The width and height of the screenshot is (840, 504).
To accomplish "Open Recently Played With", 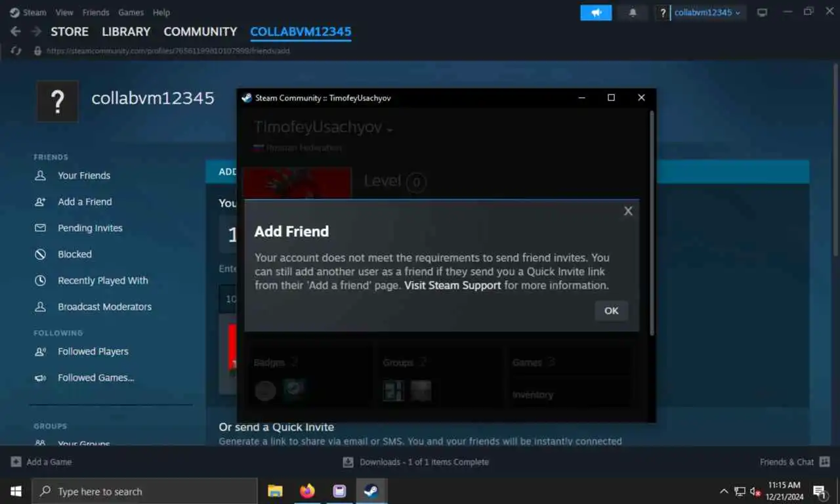I will [x=103, y=280].
